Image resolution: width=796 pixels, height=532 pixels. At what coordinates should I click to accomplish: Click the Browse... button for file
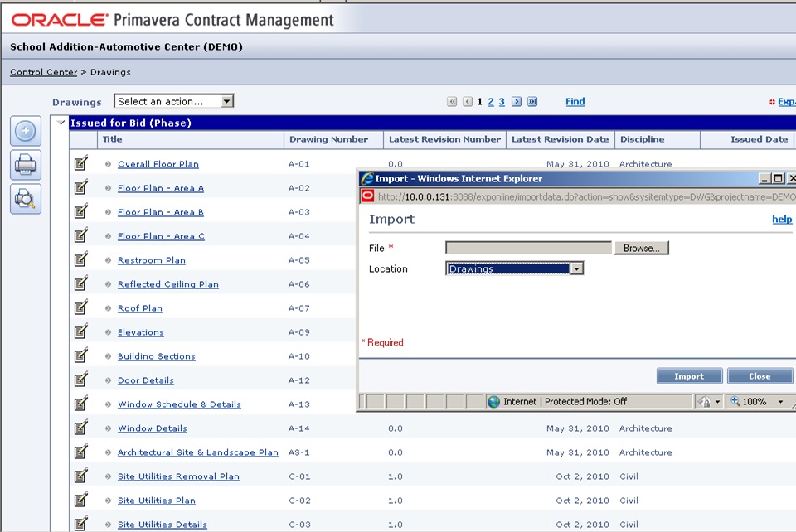pyautogui.click(x=641, y=248)
